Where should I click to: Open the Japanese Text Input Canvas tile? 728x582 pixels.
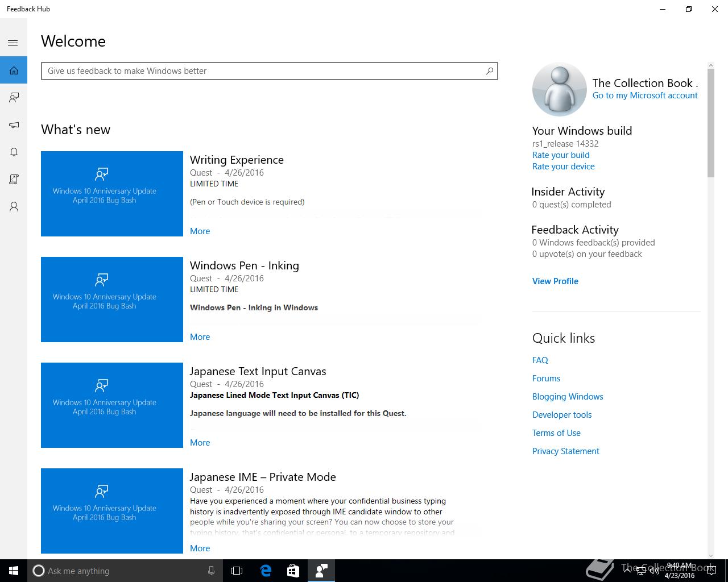[112, 405]
